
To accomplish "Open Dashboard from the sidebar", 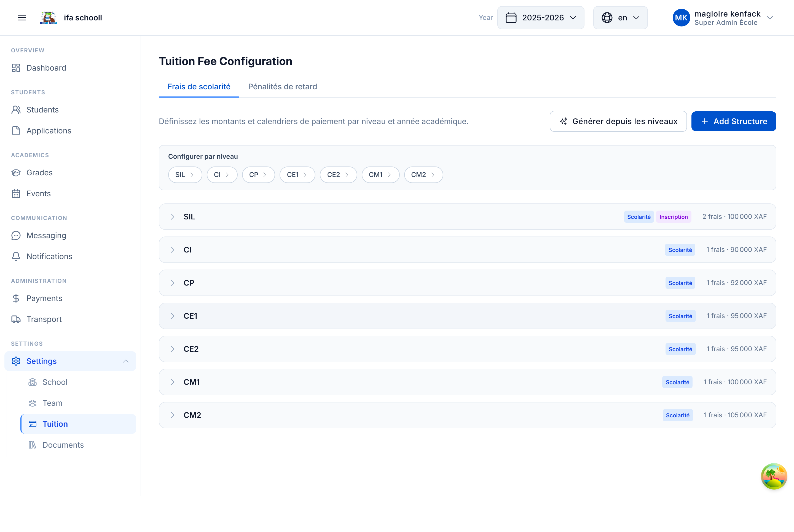I will click(x=46, y=68).
